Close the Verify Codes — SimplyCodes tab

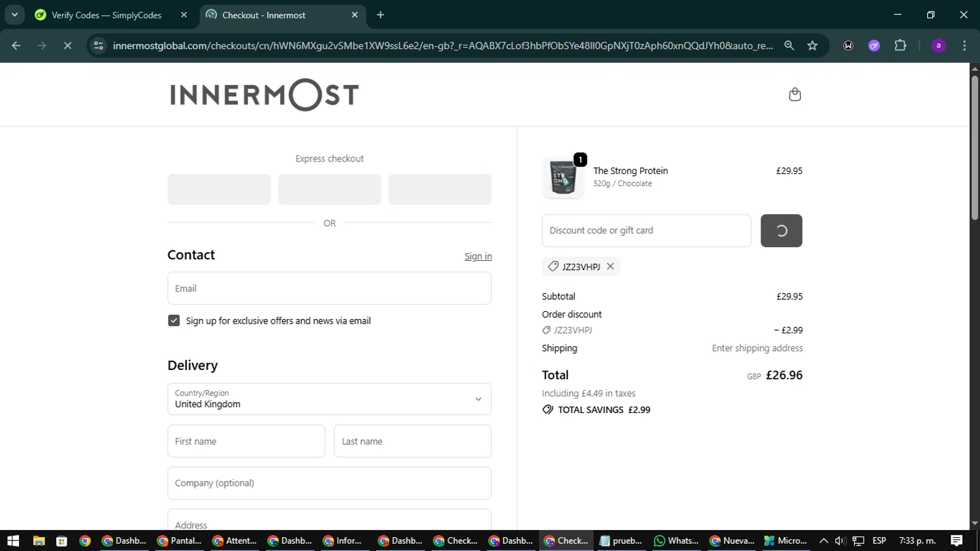pos(184,15)
